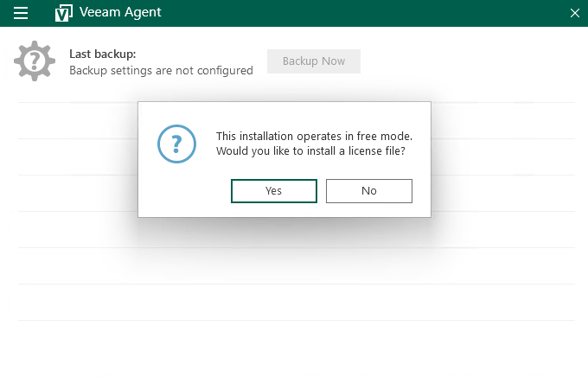588x377 pixels.
Task: Decline license install with No button
Action: (x=369, y=191)
